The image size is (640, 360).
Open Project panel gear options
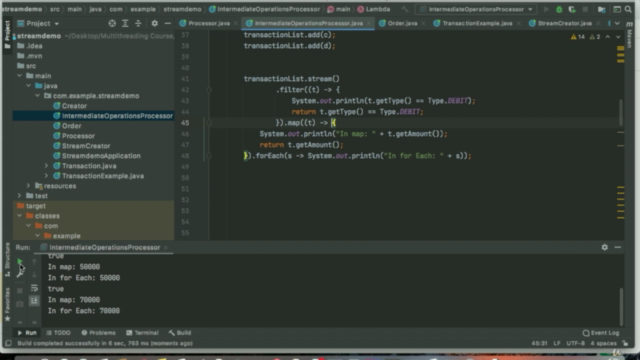(x=155, y=24)
